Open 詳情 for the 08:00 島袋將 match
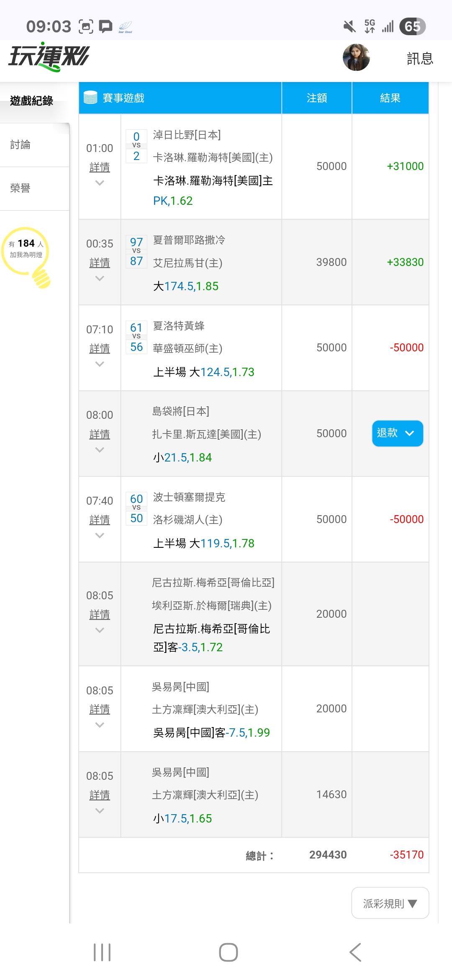The height and width of the screenshot is (980, 452). tap(100, 435)
